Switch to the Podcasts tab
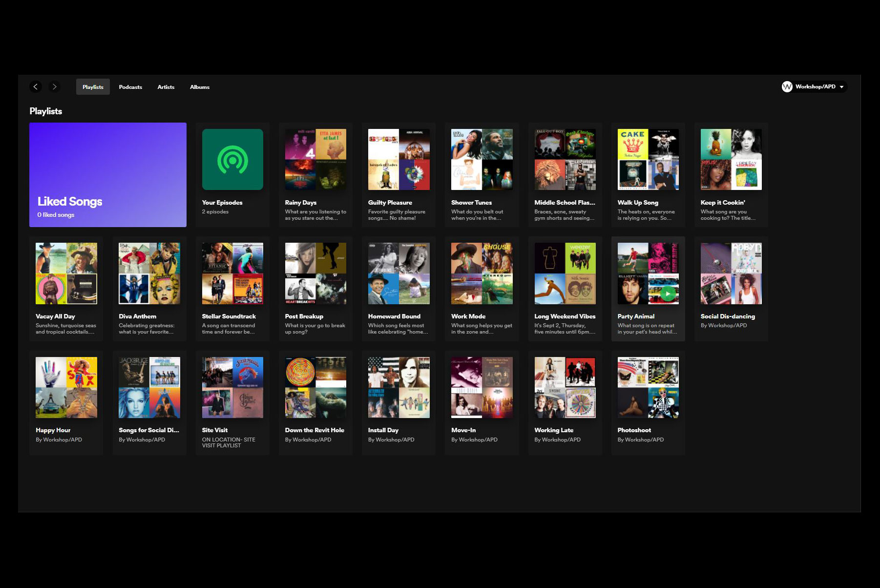 [130, 87]
